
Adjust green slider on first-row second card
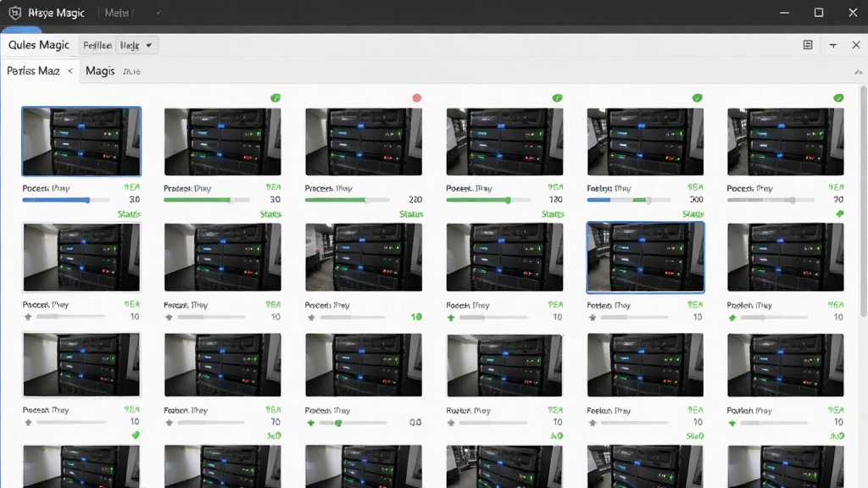click(207, 200)
